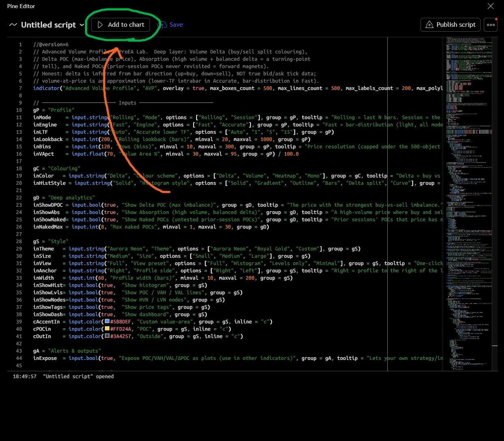Open the Publish script dialog
This screenshot has height=441, width=504.
tap(451, 25)
